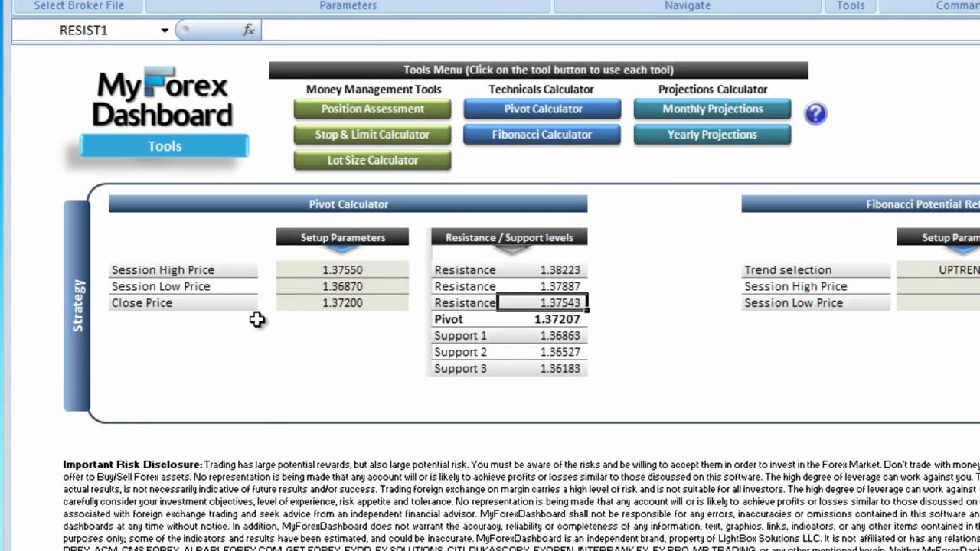Select Session Low Price value 1.36870
980x551 pixels.
(x=342, y=286)
